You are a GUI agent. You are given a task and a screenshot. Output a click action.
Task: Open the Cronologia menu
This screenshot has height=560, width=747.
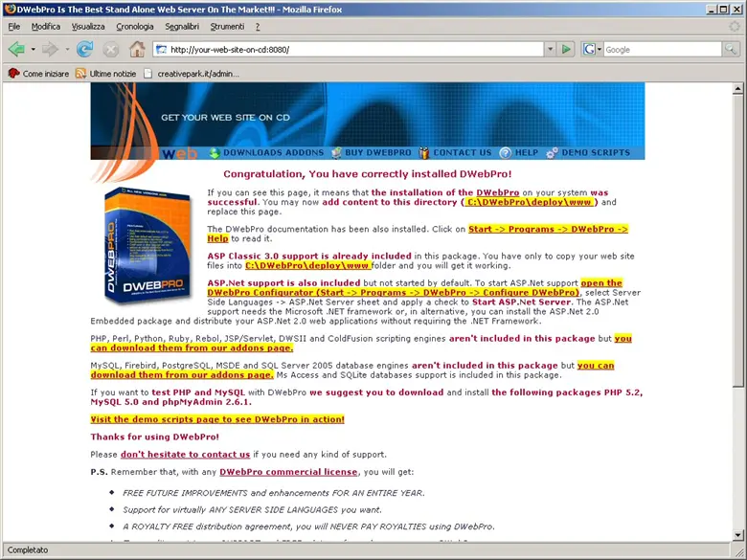point(135,27)
